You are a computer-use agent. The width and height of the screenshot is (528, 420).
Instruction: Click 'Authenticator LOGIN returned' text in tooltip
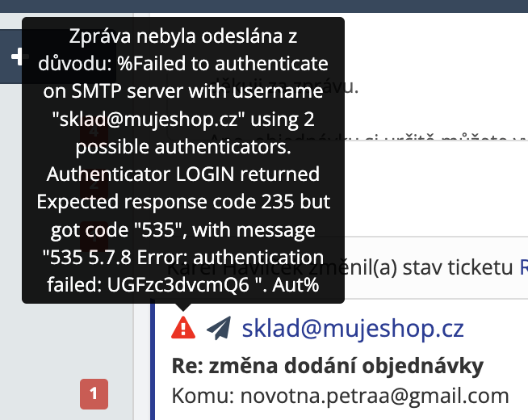click(x=183, y=174)
